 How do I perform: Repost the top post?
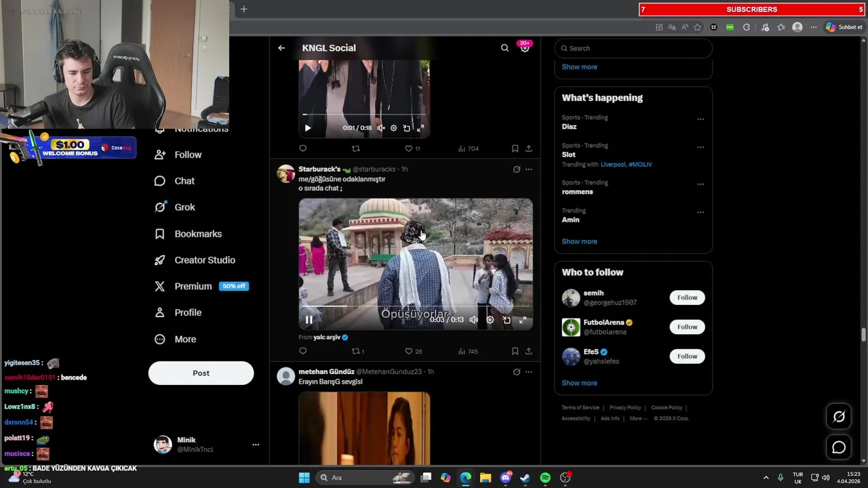355,148
